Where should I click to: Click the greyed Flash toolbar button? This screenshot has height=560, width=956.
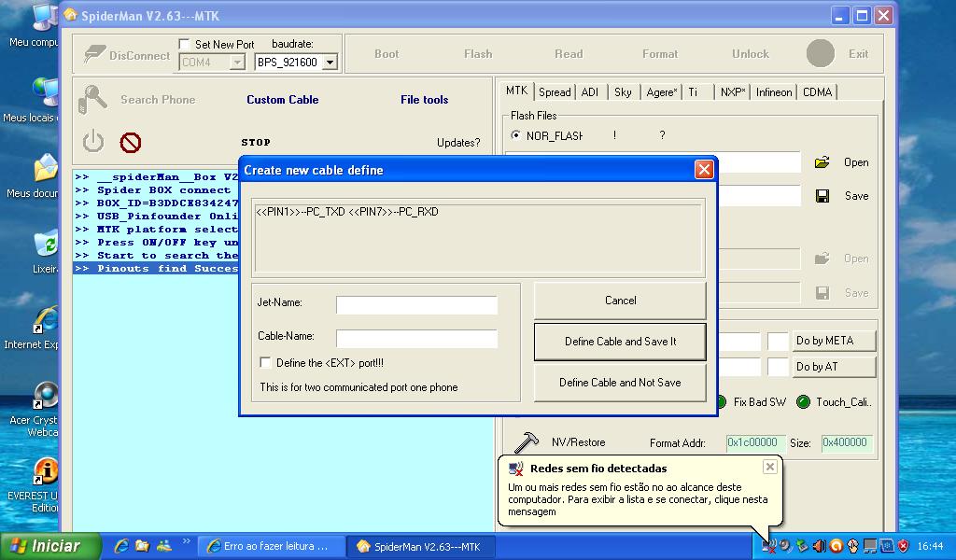pyautogui.click(x=478, y=53)
